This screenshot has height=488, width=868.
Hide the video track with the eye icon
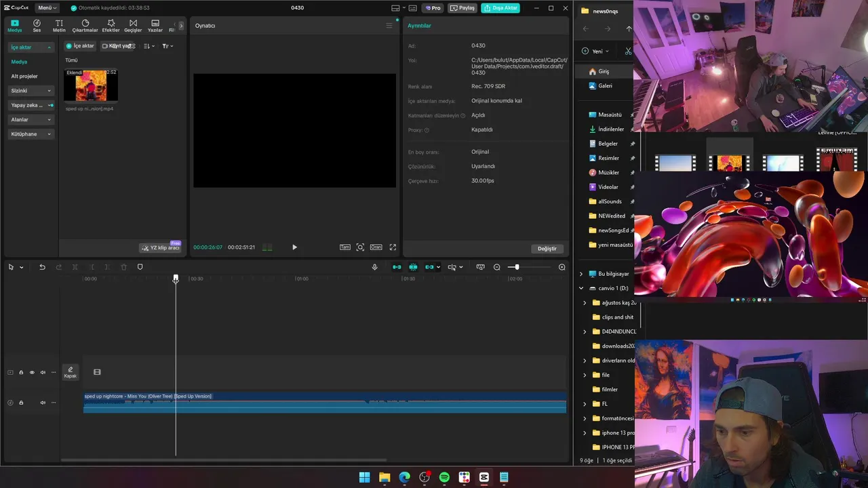click(x=32, y=372)
